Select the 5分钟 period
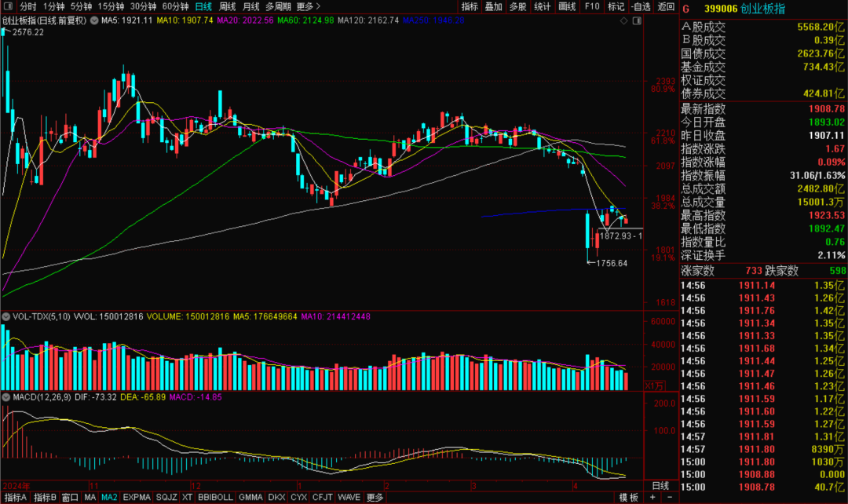848x504 pixels. 81,6
